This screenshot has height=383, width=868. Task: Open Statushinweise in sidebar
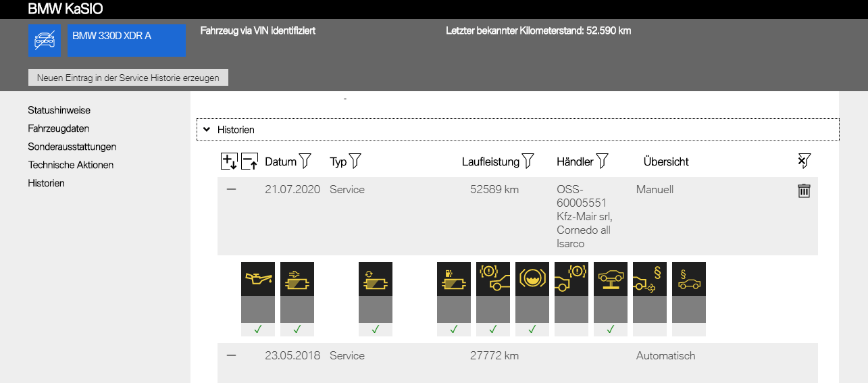(x=59, y=110)
